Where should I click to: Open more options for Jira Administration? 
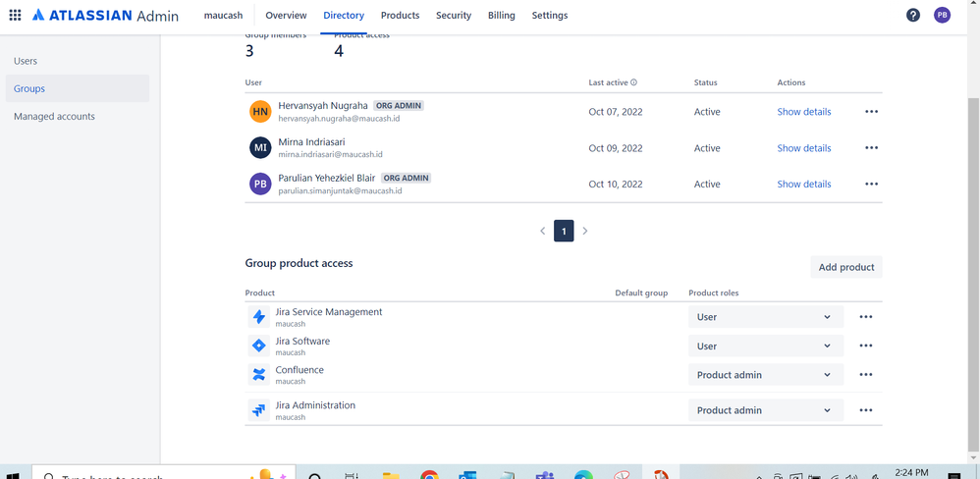pyautogui.click(x=866, y=410)
